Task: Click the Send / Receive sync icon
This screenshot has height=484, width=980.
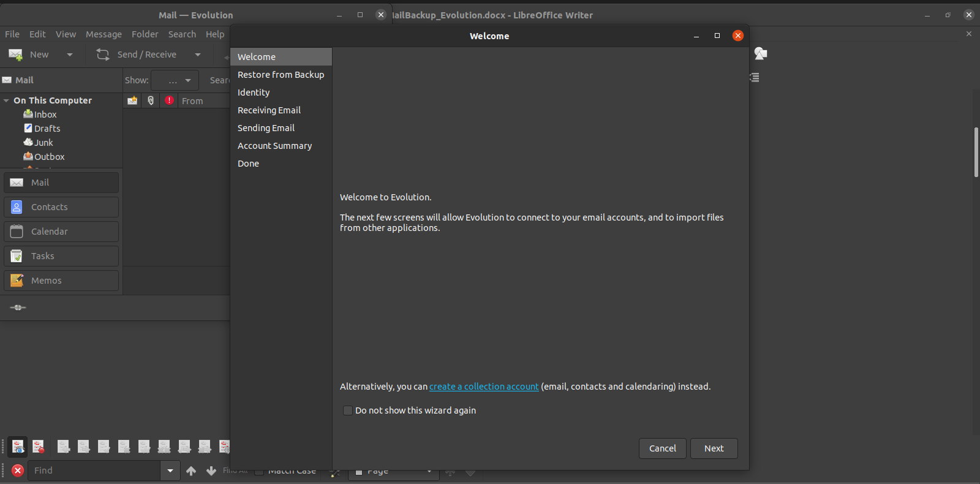Action: coord(103,55)
